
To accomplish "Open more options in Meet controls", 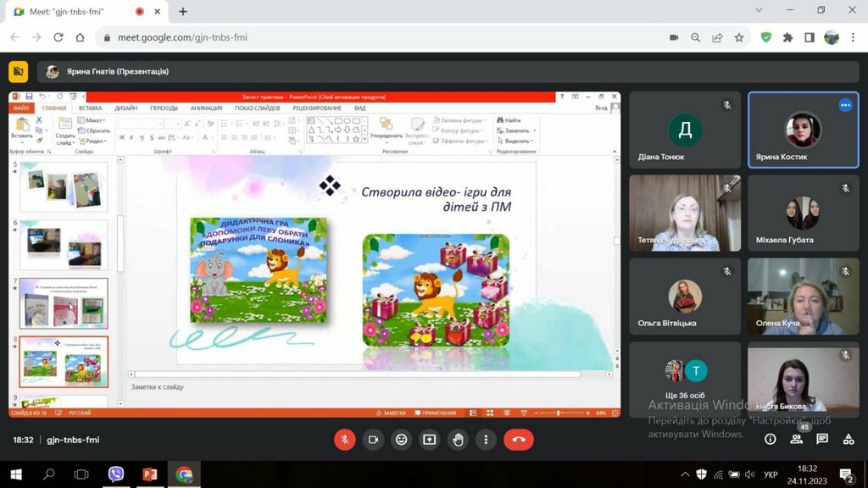I will [486, 440].
